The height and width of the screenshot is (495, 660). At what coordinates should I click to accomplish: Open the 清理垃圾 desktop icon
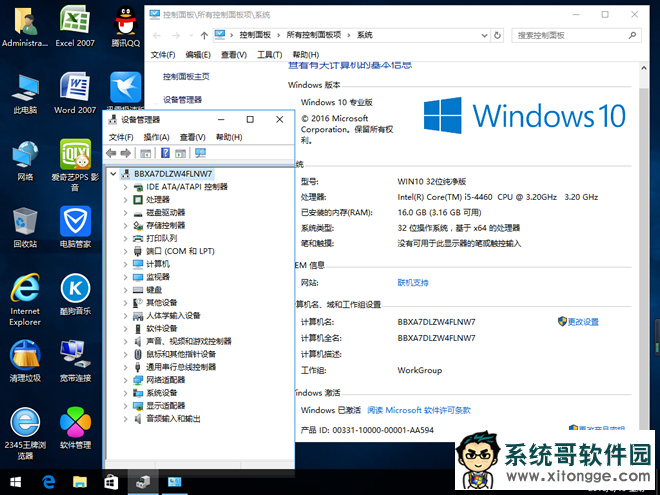[25, 361]
